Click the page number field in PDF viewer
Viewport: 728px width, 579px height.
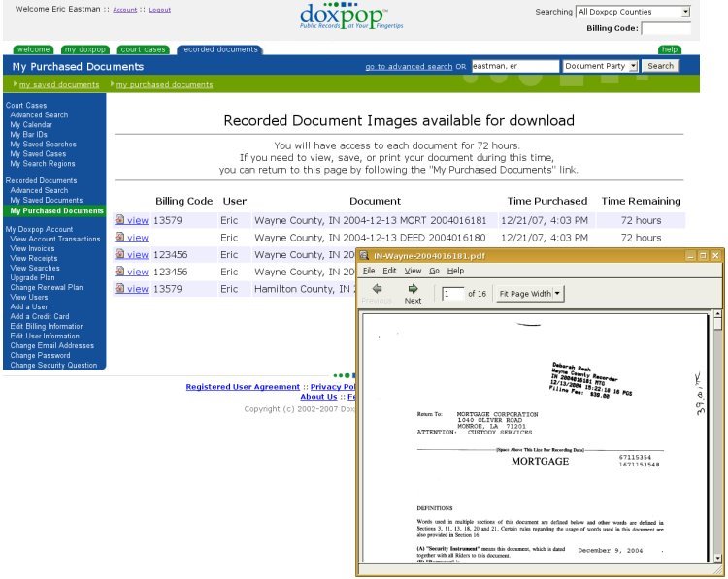[451, 293]
